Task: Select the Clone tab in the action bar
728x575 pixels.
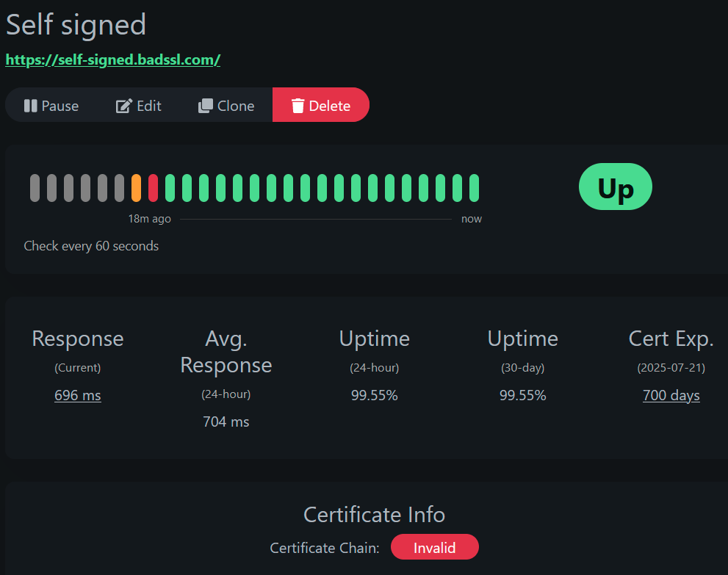Action: coord(226,105)
